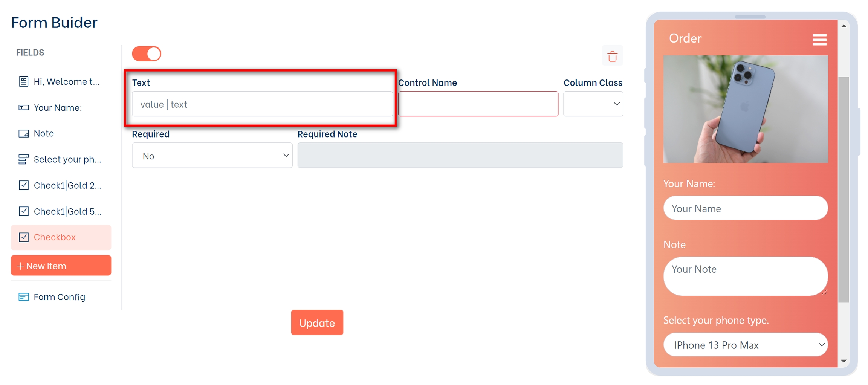Click the Select your phone field icon
Viewport: 868px width, 385px height.
tap(23, 160)
